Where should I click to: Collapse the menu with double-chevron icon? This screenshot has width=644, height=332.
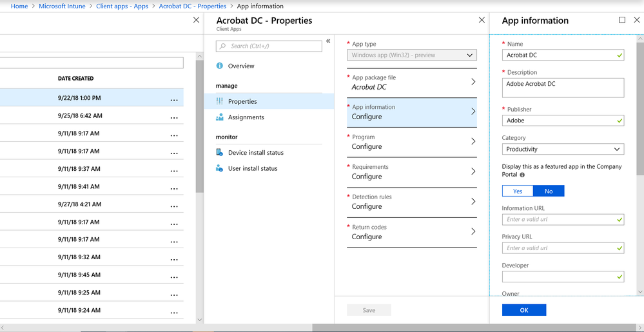[328, 41]
